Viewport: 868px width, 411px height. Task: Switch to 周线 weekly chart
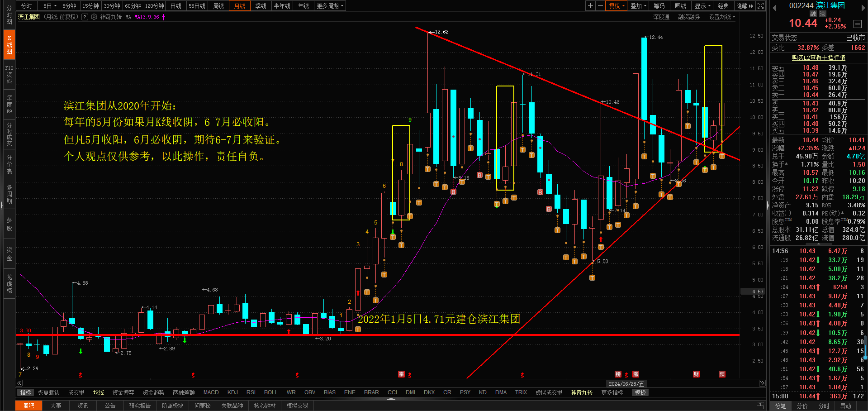click(x=218, y=6)
